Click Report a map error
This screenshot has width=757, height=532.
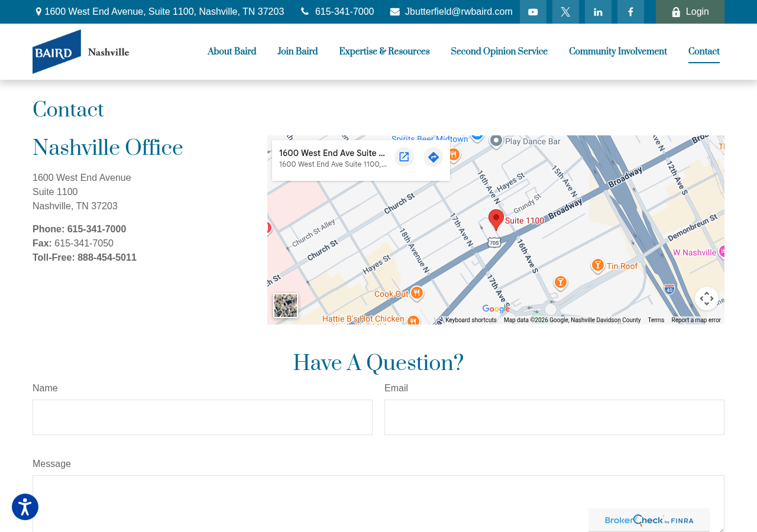click(x=696, y=320)
